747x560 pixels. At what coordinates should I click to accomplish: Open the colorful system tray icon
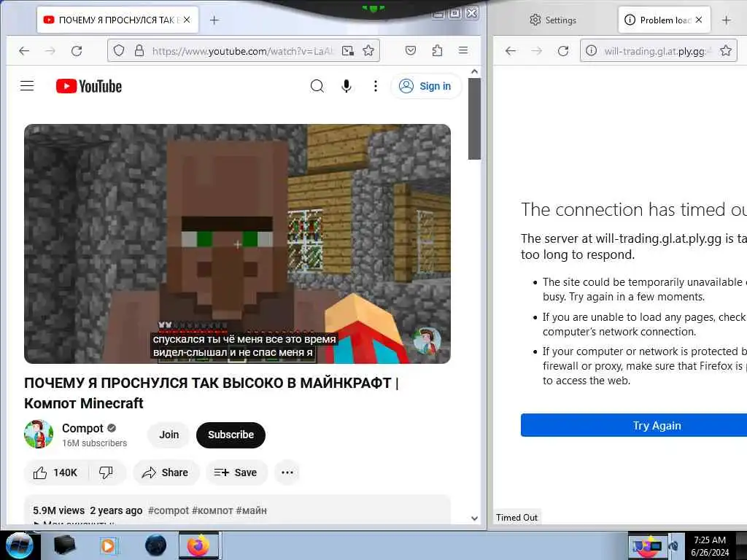click(x=646, y=545)
